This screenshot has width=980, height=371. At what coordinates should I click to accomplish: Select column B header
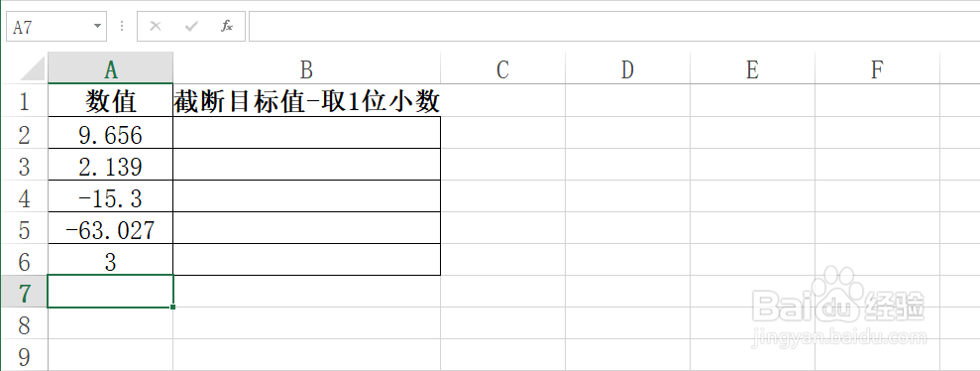[306, 69]
